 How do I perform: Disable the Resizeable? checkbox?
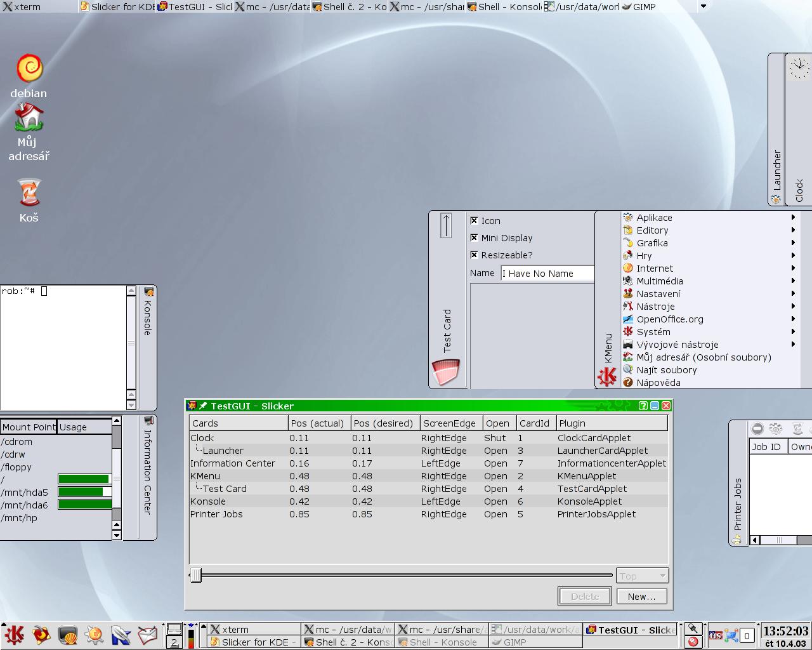click(x=474, y=255)
